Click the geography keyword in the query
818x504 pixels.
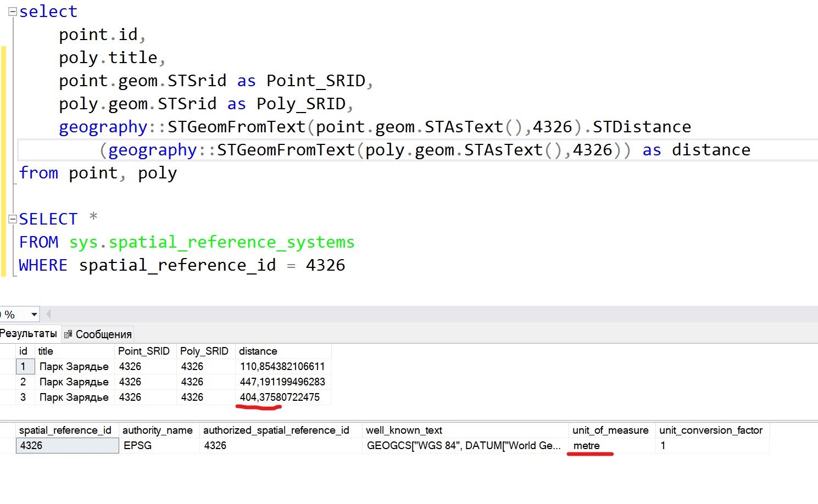coord(103,127)
